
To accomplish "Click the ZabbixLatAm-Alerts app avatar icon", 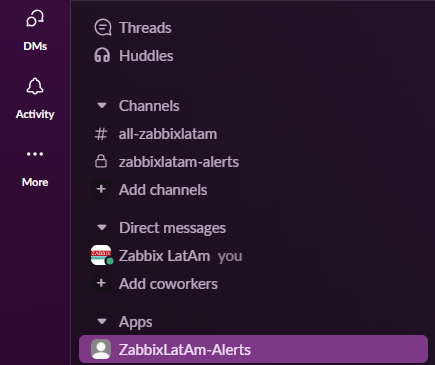I will (101, 349).
